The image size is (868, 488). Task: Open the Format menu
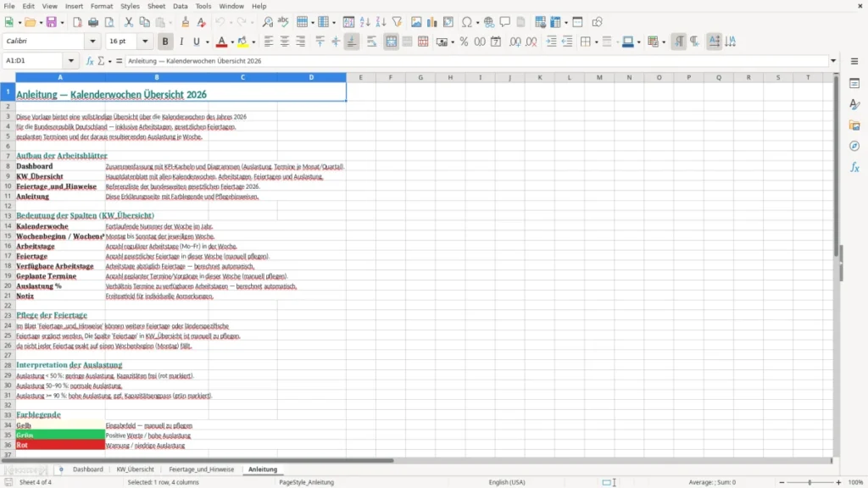pyautogui.click(x=102, y=6)
